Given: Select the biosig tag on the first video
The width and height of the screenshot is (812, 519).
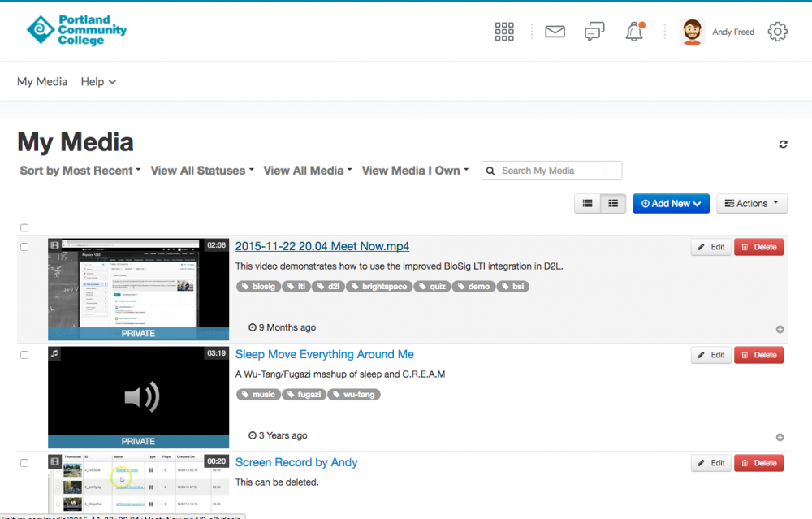Looking at the screenshot, I should pos(258,286).
